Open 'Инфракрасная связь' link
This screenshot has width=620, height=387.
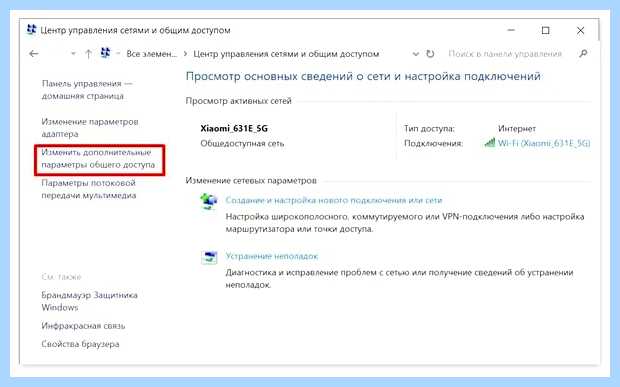83,326
